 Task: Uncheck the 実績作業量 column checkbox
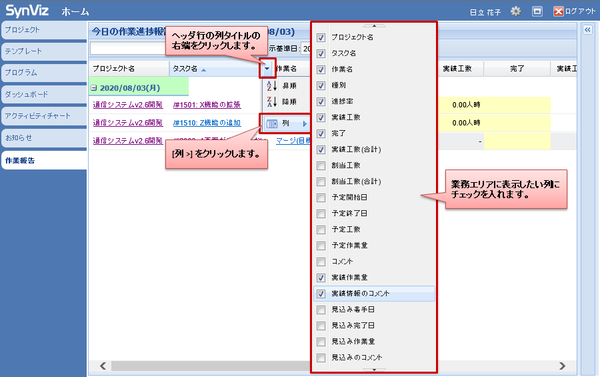(x=321, y=278)
